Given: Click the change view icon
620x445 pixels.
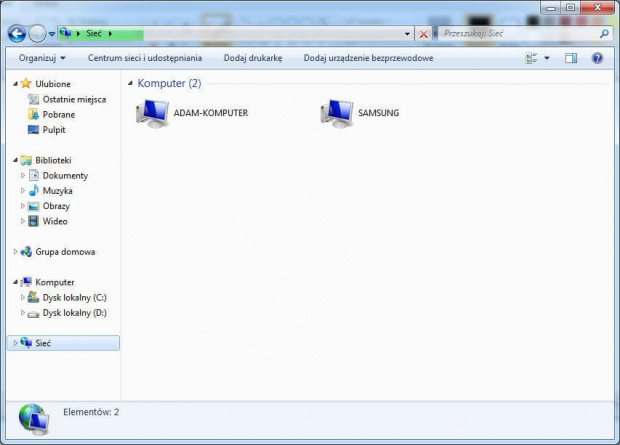Looking at the screenshot, I should (531, 58).
